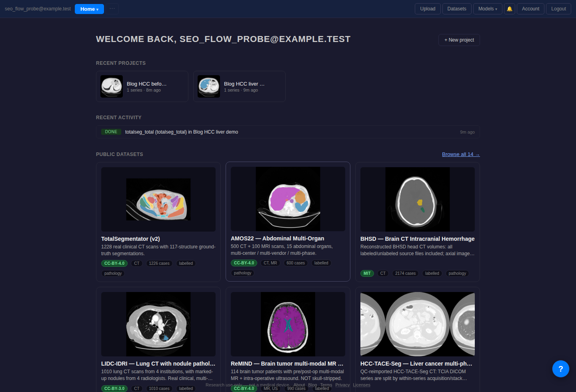Open the LIDC-IDRI lung CT preview image
The width and height of the screenshot is (576, 392).
coord(158,324)
